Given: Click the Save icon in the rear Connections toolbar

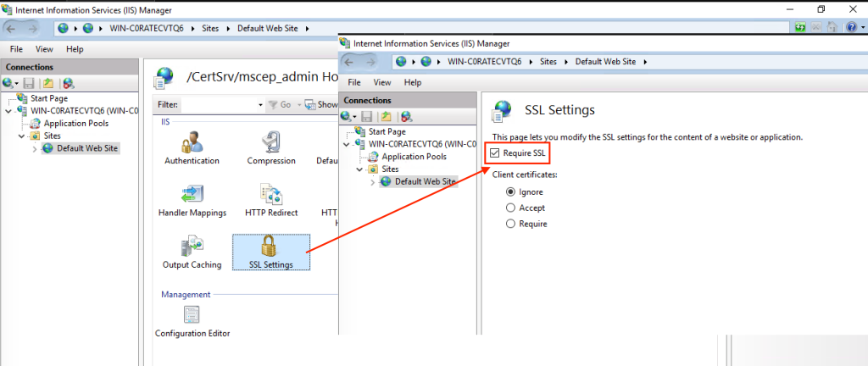Looking at the screenshot, I should pos(30,84).
